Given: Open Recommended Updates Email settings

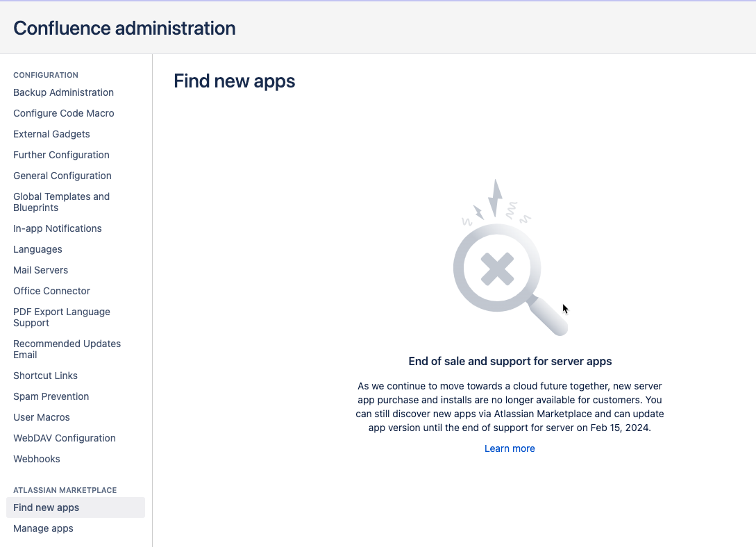Looking at the screenshot, I should pyautogui.click(x=67, y=349).
